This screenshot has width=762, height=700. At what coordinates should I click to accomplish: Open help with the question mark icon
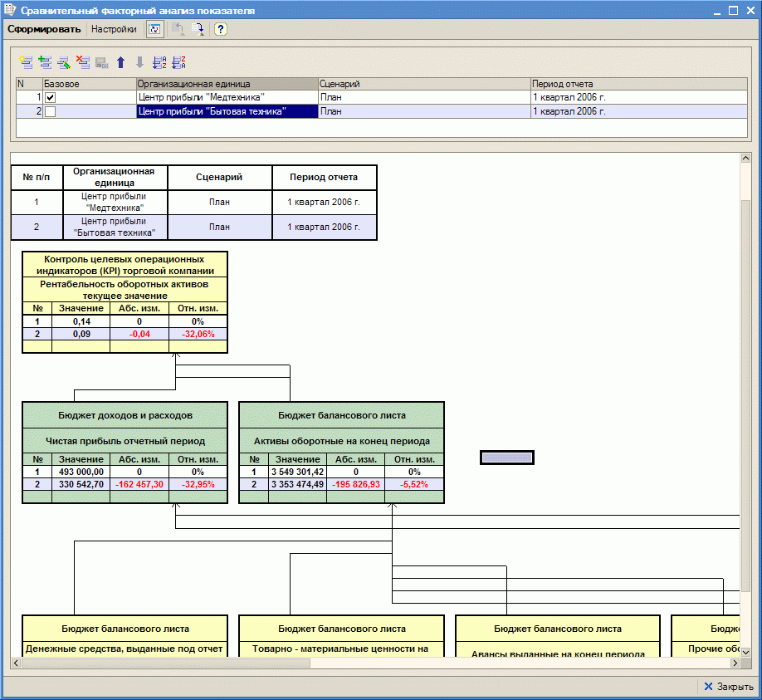pos(220,29)
